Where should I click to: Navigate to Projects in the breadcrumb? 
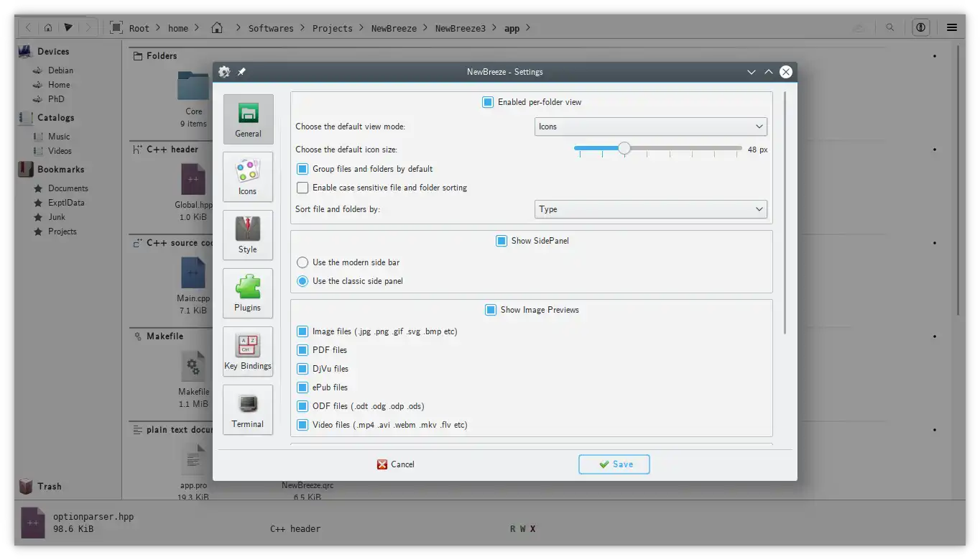[333, 29]
